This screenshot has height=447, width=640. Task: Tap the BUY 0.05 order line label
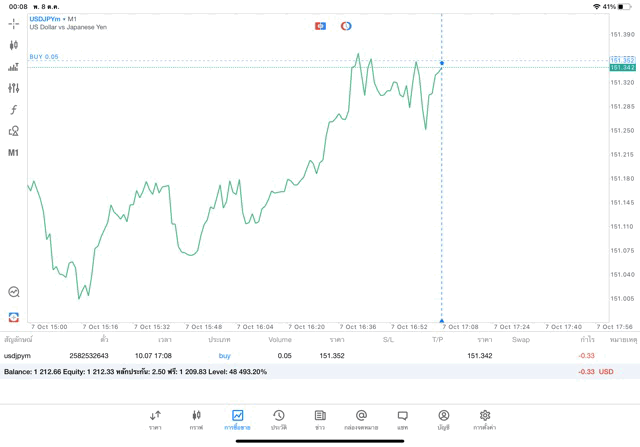point(44,57)
